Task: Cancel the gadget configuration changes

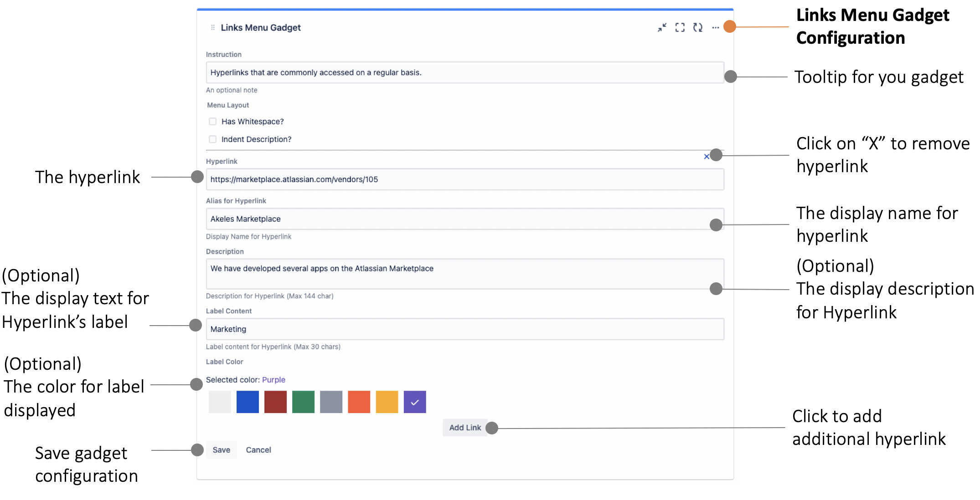Action: click(x=258, y=450)
